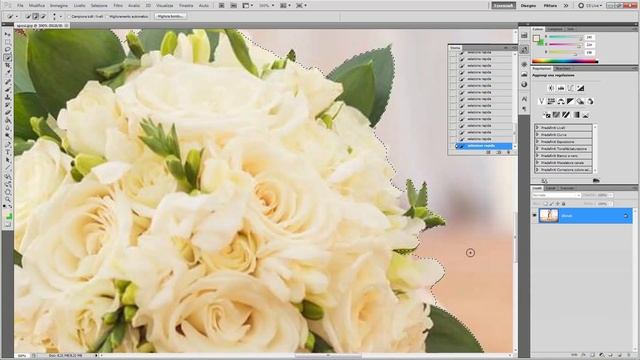Launch Bridge from the application bar

point(221,6)
